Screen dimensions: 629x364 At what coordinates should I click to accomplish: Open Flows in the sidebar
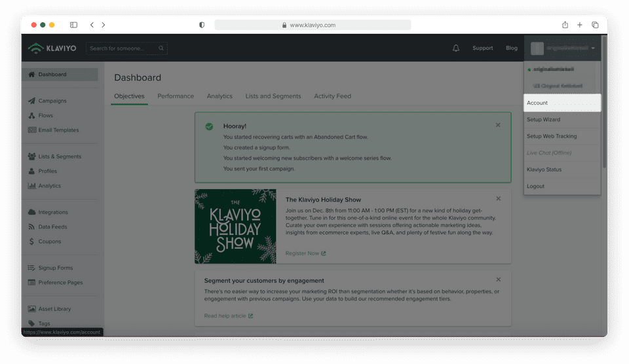(x=45, y=115)
